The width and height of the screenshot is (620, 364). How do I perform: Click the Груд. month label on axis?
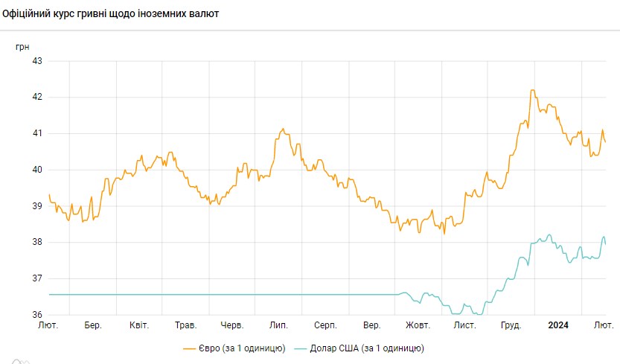pyautogui.click(x=511, y=325)
